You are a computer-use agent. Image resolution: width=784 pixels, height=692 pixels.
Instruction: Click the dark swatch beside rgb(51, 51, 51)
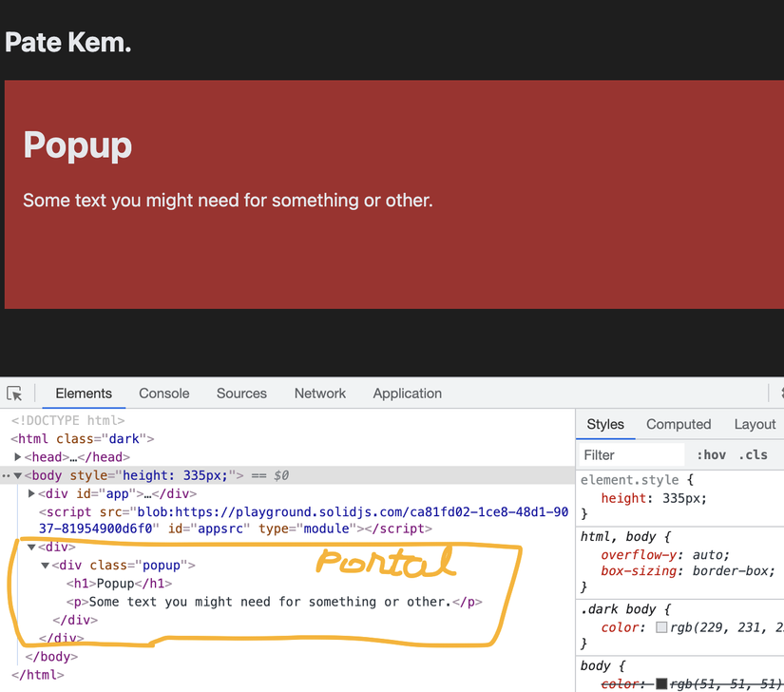point(661,684)
